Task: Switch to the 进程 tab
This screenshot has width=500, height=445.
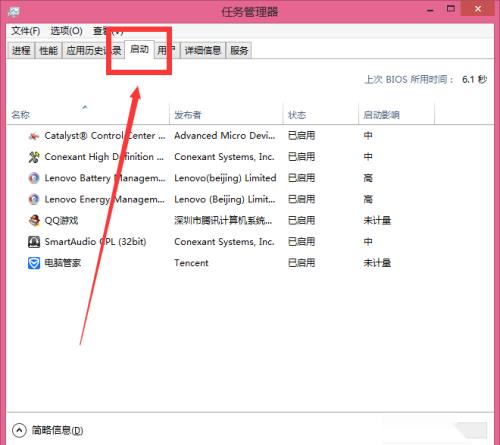Action: (x=21, y=50)
